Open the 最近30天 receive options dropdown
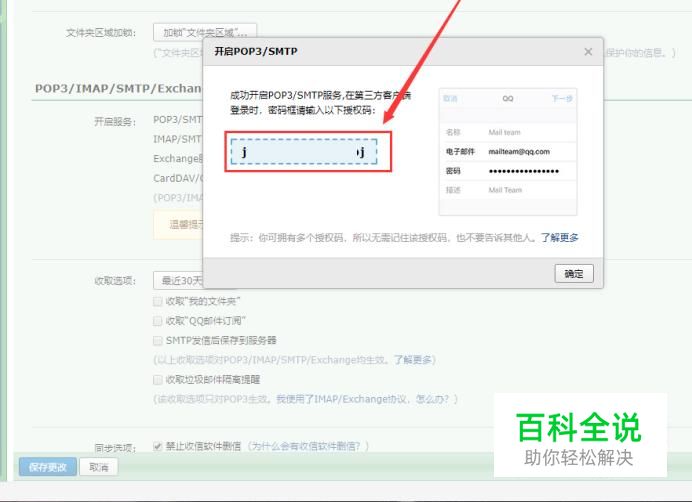The image size is (692, 502). (x=178, y=281)
